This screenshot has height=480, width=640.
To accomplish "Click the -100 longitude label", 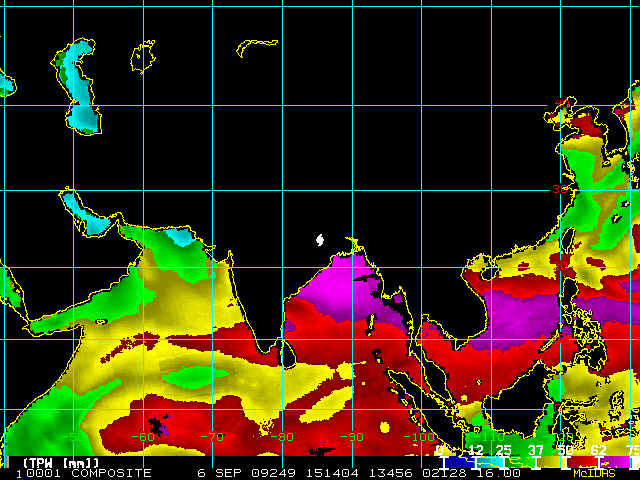I will [419, 437].
